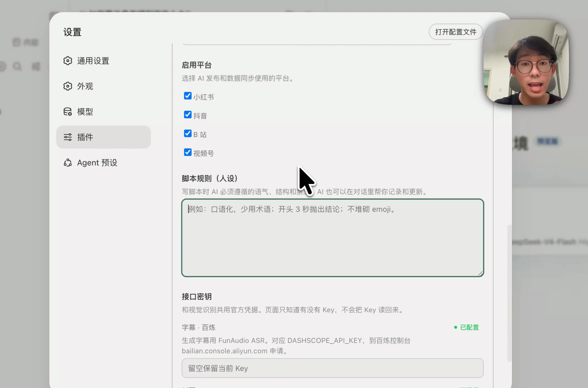Click the 脚本规则（人设） heading
This screenshot has height=388, width=588.
click(210, 178)
